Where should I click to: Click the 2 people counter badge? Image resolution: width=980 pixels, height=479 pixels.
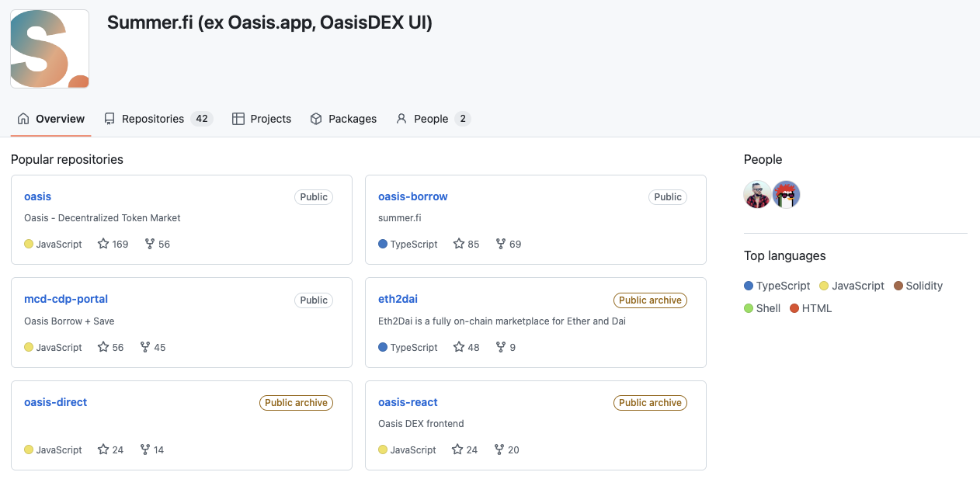[x=463, y=119]
